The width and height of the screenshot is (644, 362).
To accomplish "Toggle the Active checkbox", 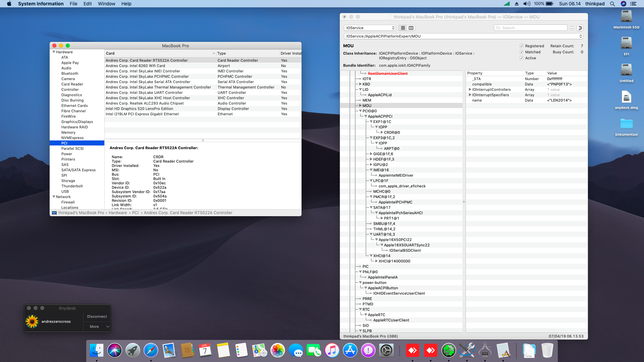I will (x=522, y=58).
